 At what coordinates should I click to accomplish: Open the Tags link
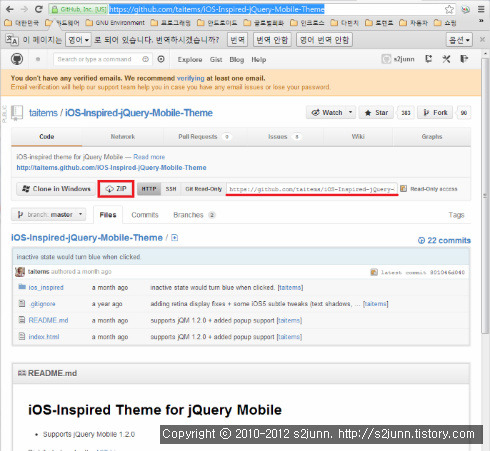point(456,215)
